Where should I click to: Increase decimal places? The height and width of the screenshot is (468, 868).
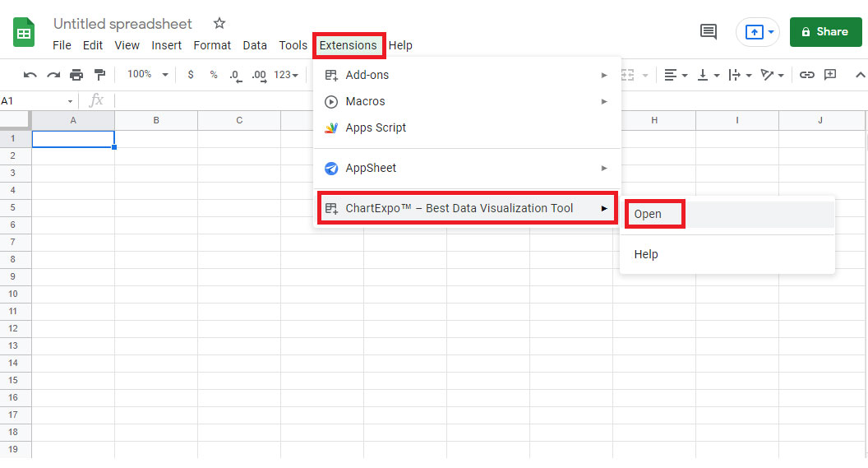coord(259,76)
